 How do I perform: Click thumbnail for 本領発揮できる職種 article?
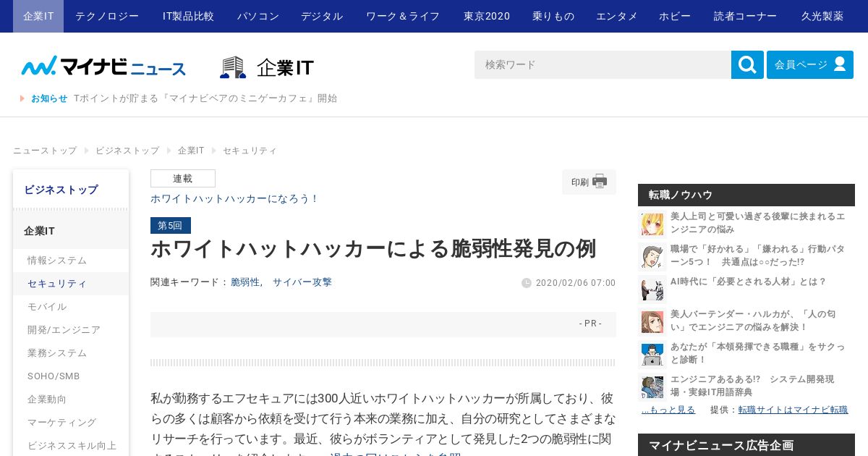pyautogui.click(x=652, y=354)
